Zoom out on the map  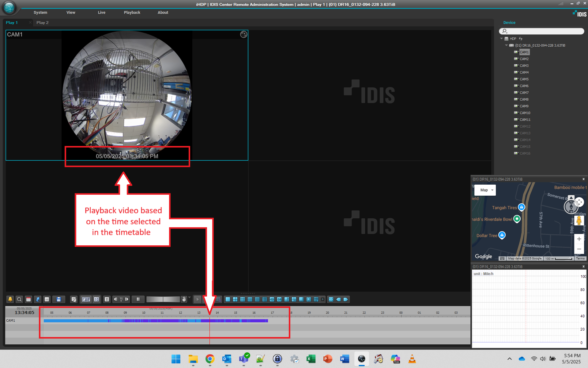click(x=579, y=249)
